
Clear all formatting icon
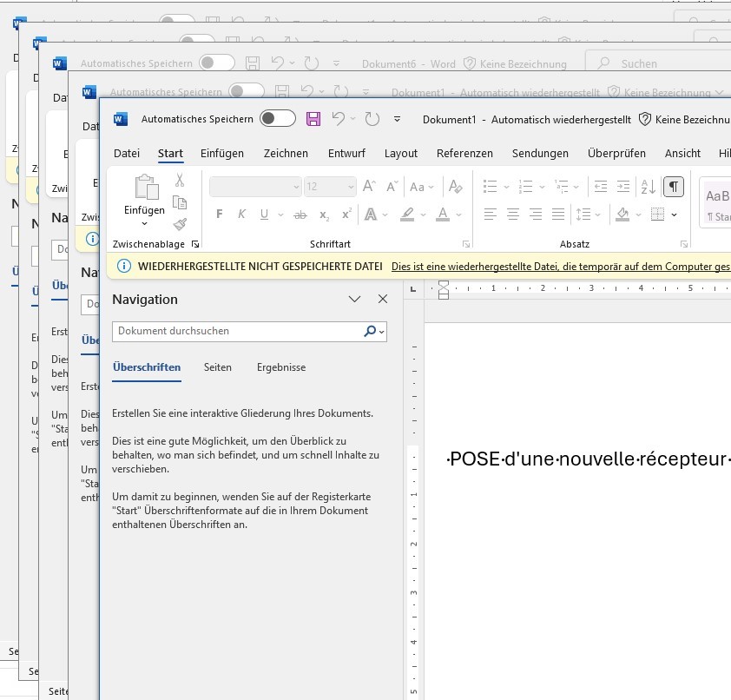455,187
